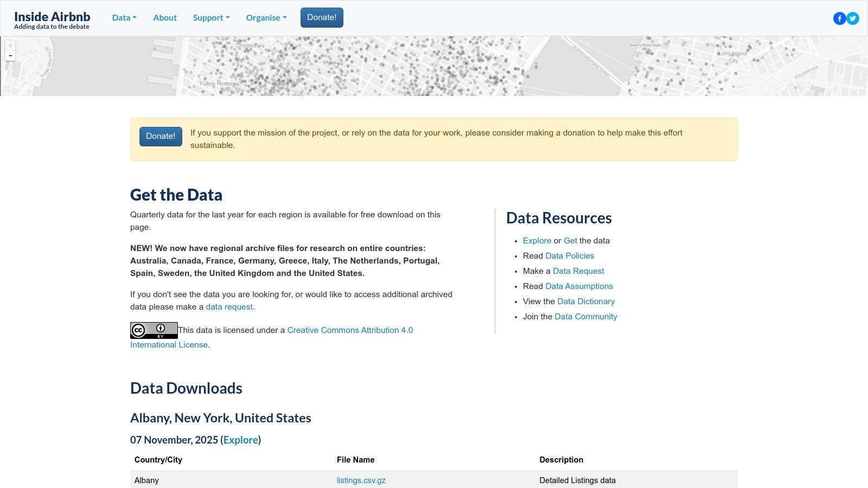Make a Data Request
This screenshot has width=868, height=488.
(578, 271)
